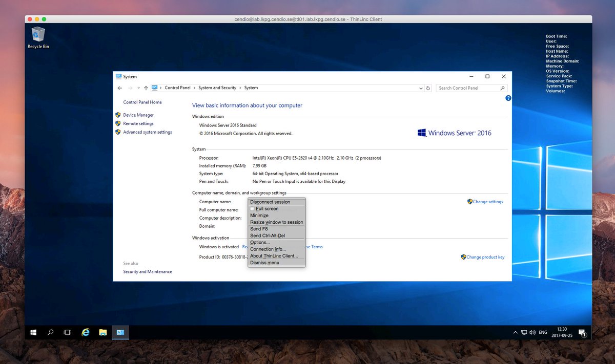Open the blue Help question icon
The height and width of the screenshot is (364, 615).
[508, 98]
